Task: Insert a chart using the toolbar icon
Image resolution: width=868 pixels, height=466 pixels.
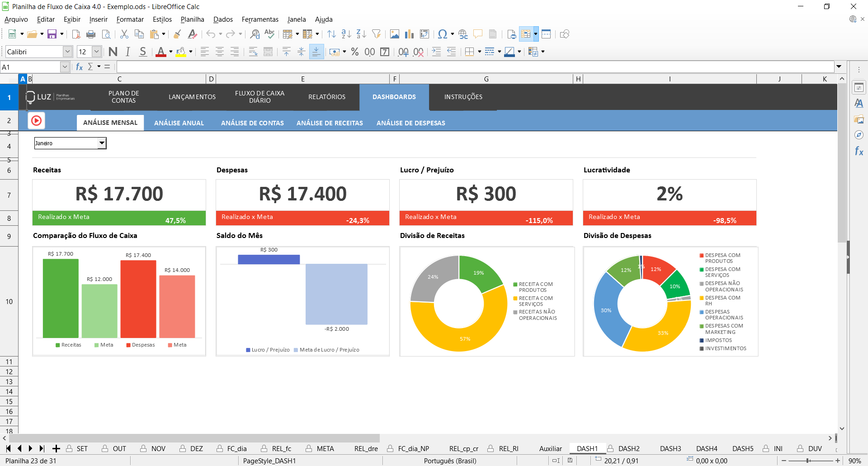Action: coord(410,34)
